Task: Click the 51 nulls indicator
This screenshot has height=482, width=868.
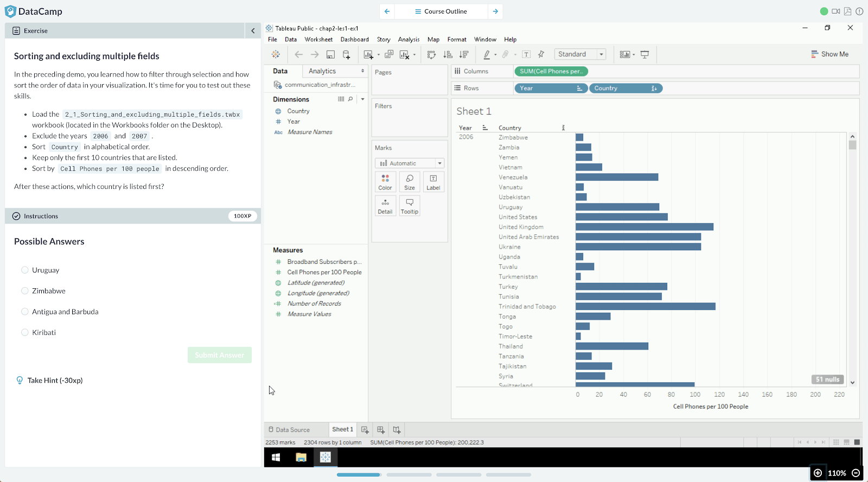Action: coord(828,379)
